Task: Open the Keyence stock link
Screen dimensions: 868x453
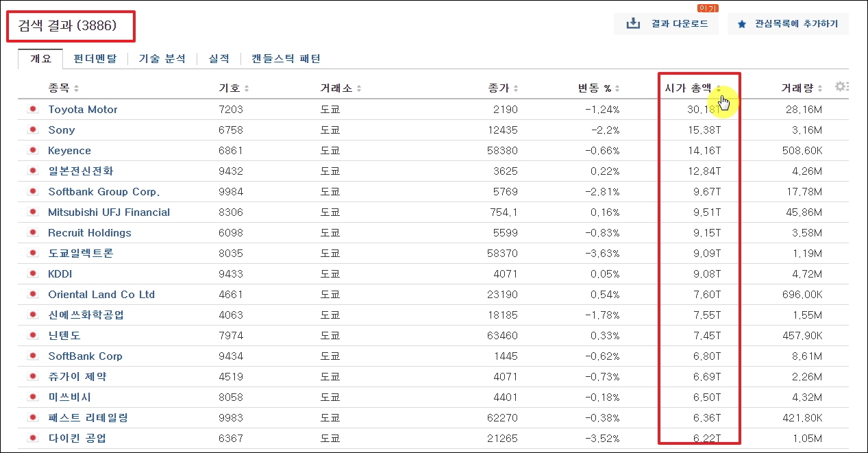Action: pyautogui.click(x=69, y=151)
